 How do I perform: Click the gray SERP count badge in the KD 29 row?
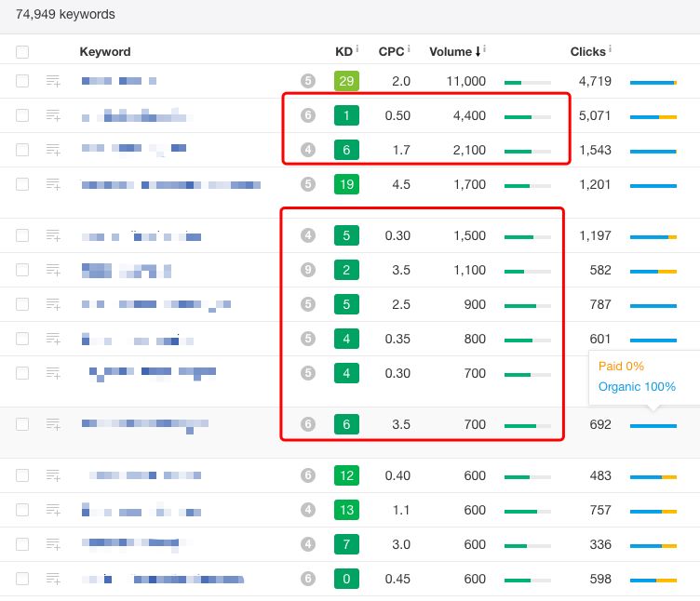308,81
